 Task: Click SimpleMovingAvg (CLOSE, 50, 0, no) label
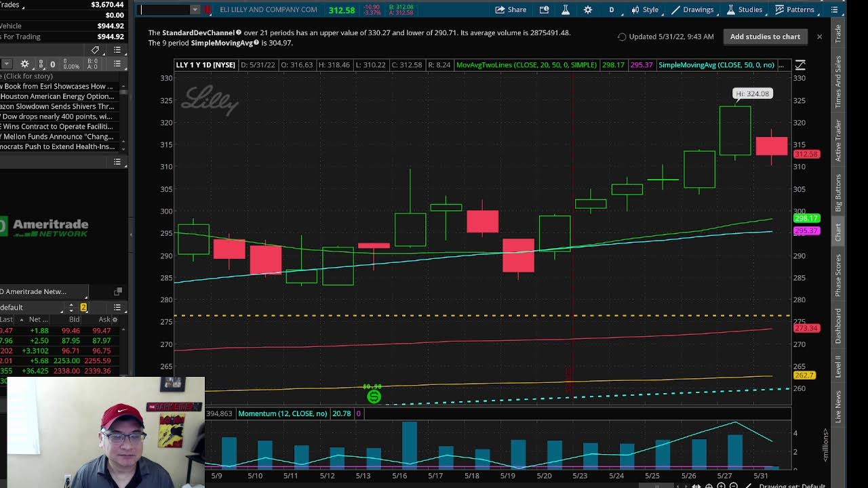pyautogui.click(x=716, y=65)
